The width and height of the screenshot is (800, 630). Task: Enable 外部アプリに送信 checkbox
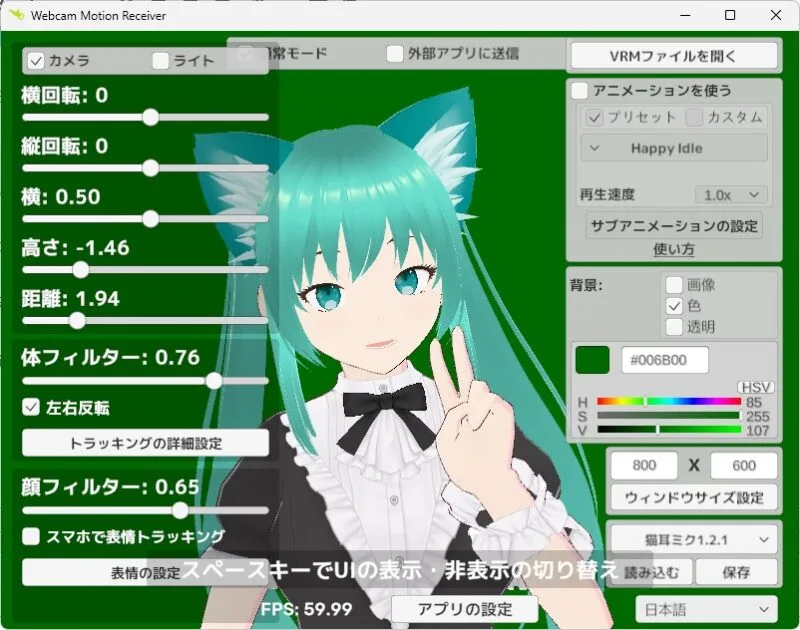pyautogui.click(x=396, y=53)
